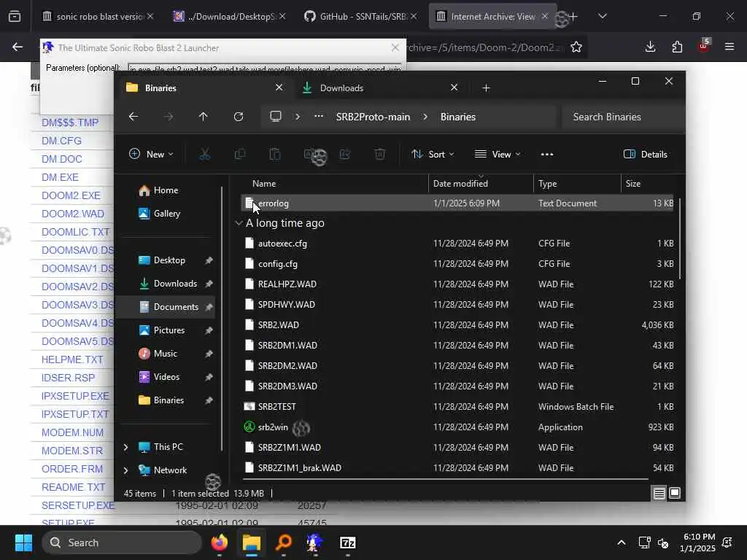The image size is (747, 560).
Task: Go up one folder level arrow
Action: pyautogui.click(x=203, y=117)
